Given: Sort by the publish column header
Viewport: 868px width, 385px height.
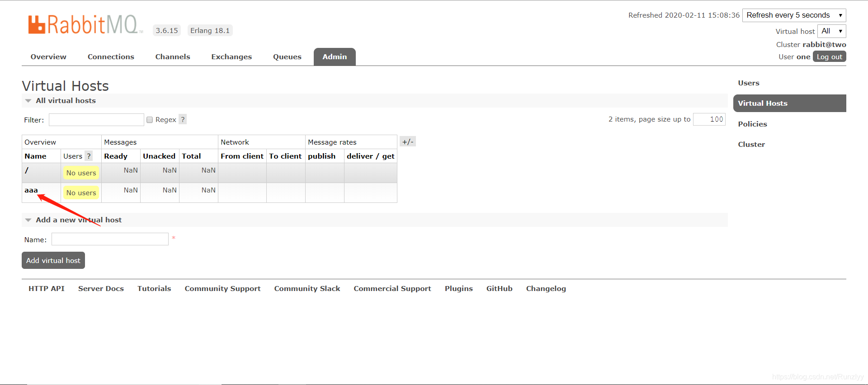Looking at the screenshot, I should click(321, 156).
